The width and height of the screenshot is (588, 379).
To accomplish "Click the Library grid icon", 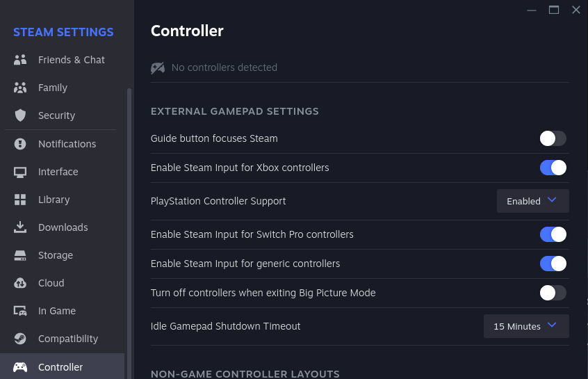I will [x=20, y=200].
